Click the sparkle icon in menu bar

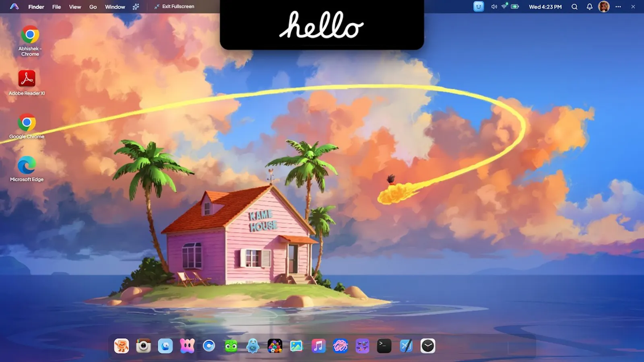coord(136,6)
